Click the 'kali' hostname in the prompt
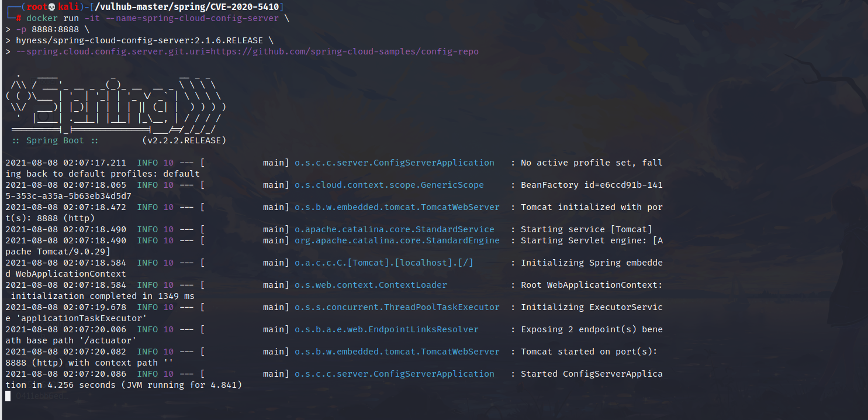 click(x=68, y=7)
